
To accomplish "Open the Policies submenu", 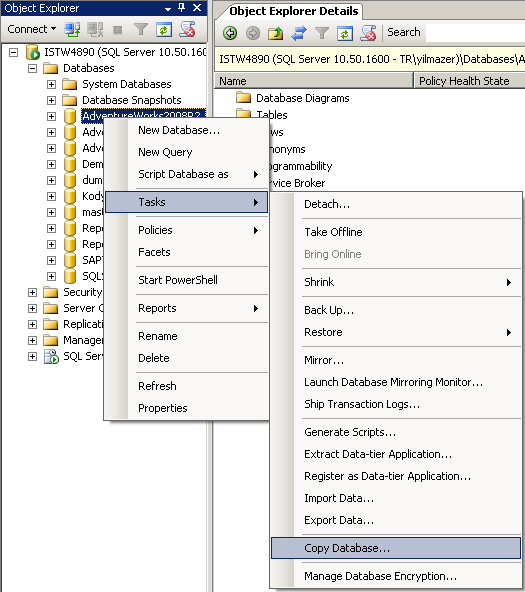I will [186, 230].
